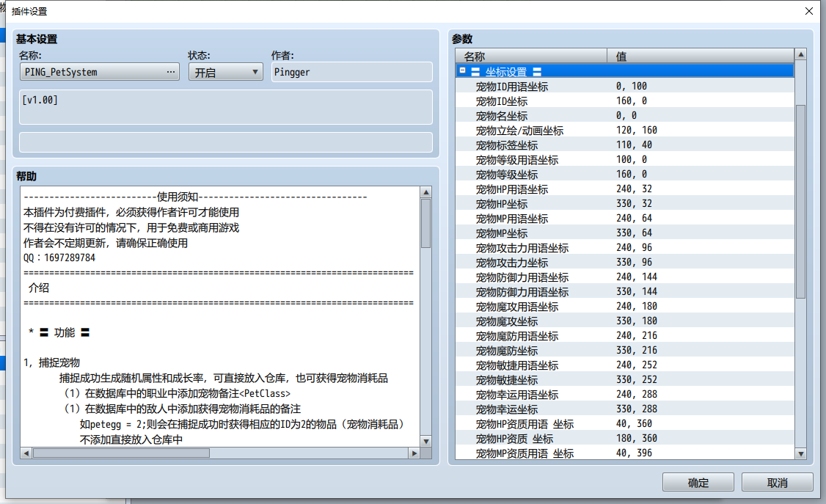This screenshot has width=826, height=504.
Task: Select the 宠物ID用语坐标 parameter row
Action: click(625, 87)
